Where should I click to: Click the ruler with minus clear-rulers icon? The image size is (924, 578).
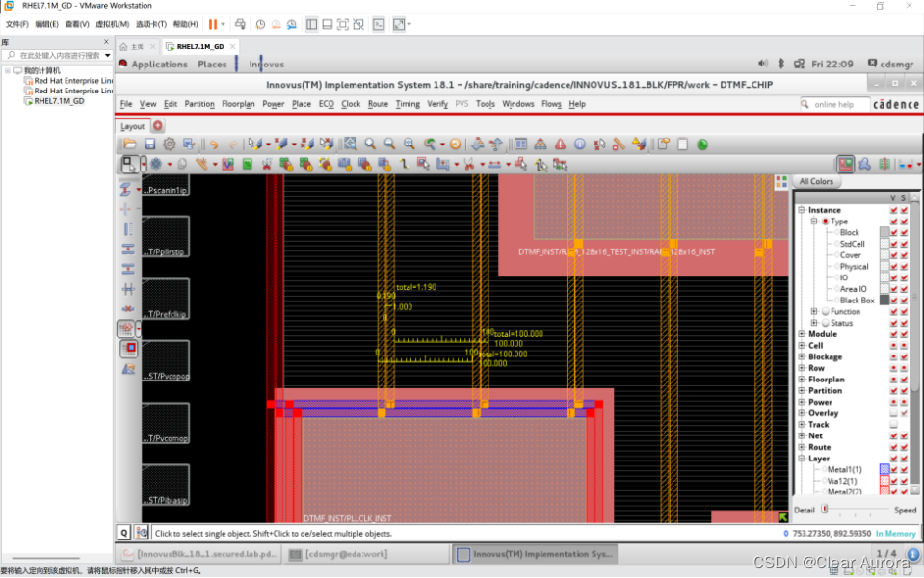click(x=619, y=144)
